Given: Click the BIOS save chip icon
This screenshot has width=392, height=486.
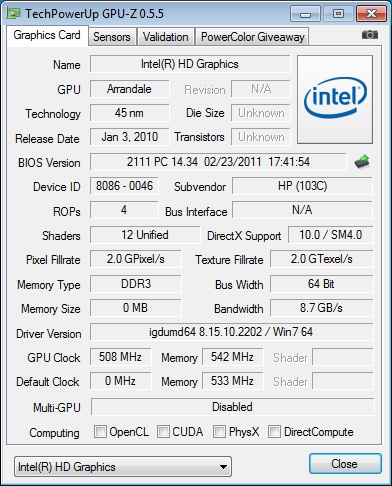Looking at the screenshot, I should tap(362, 162).
